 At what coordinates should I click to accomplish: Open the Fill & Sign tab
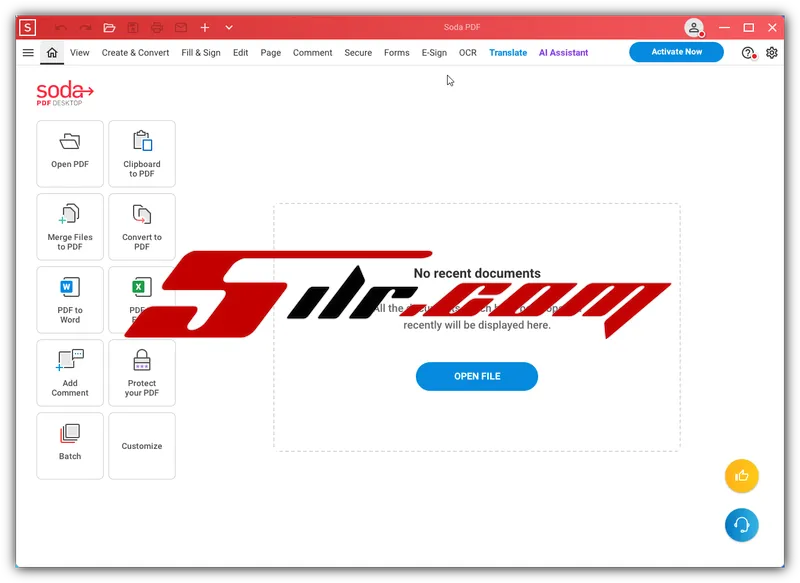coord(201,53)
